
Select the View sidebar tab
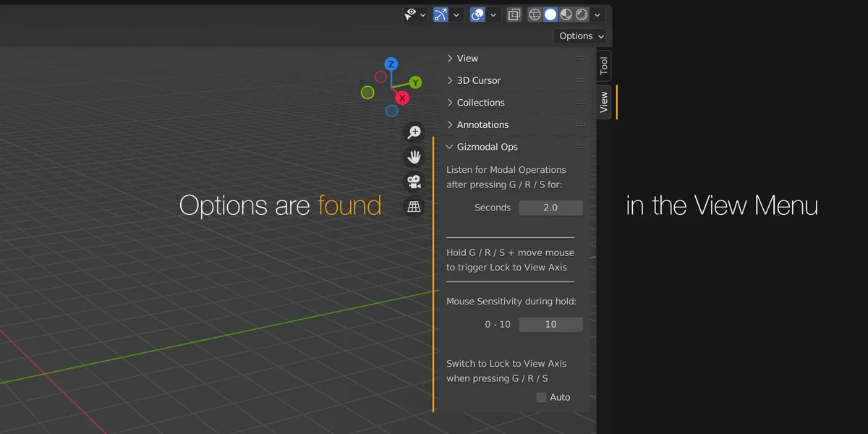point(603,103)
